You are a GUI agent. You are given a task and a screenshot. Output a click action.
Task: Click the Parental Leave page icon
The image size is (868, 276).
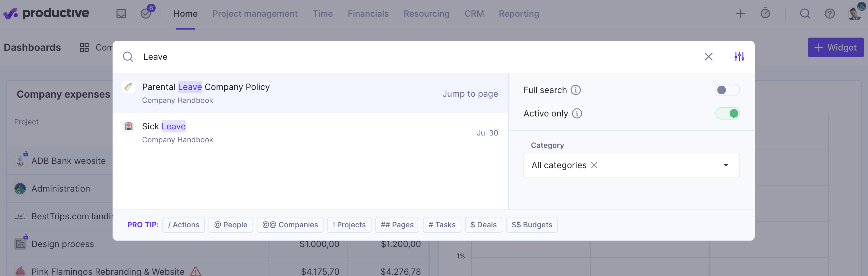(x=128, y=87)
